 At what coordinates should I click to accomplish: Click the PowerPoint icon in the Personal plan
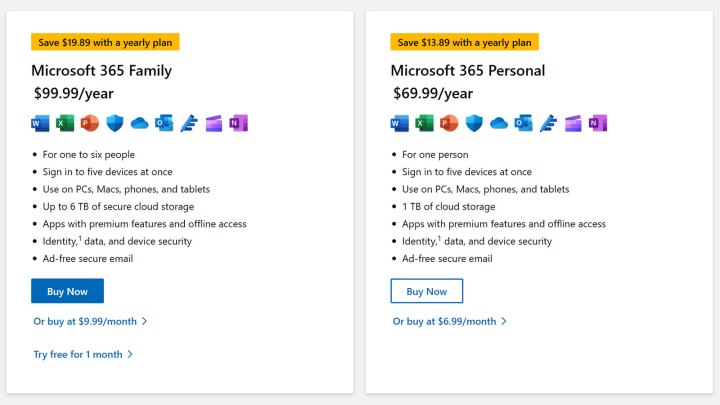click(x=449, y=123)
